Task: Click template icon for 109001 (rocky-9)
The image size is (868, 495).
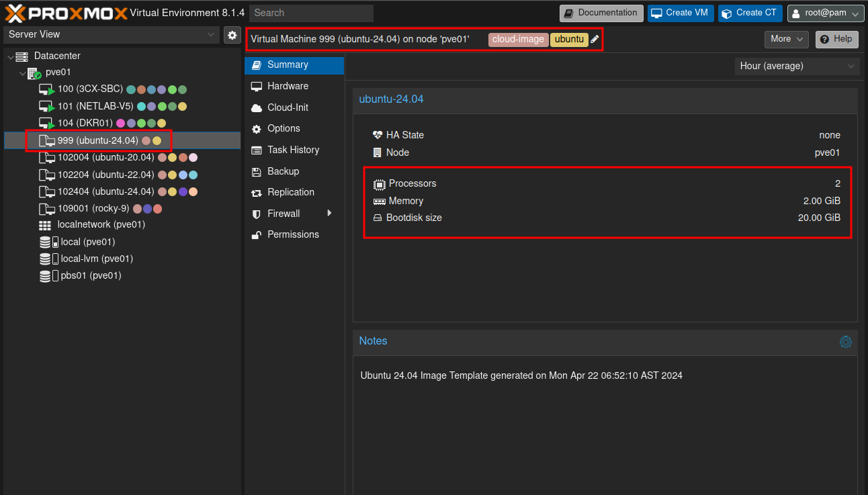Action: pos(47,209)
